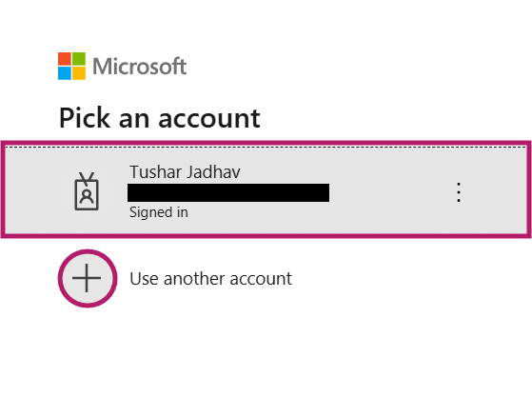Click the redacted email address bar
532x397 pixels.
[228, 192]
